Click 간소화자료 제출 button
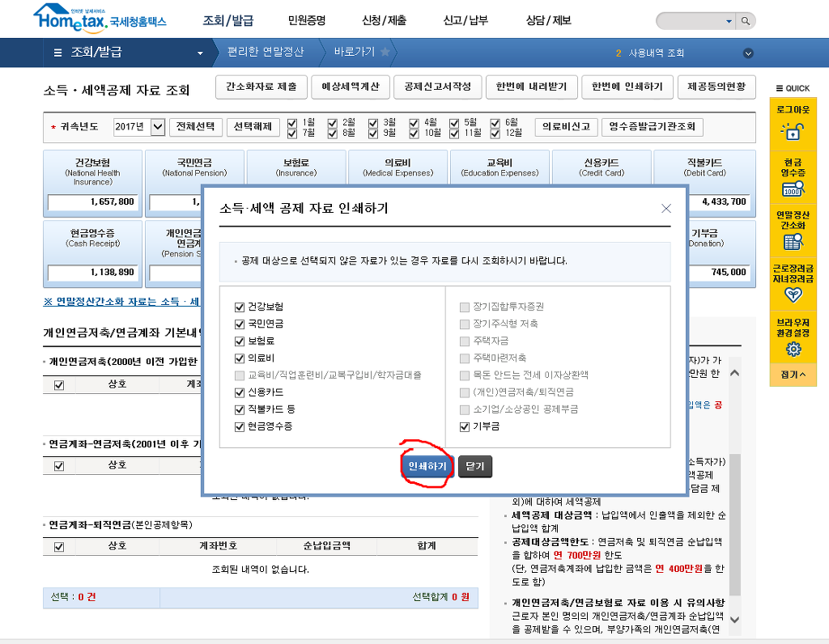Image resolution: width=829 pixels, height=644 pixels. (261, 87)
